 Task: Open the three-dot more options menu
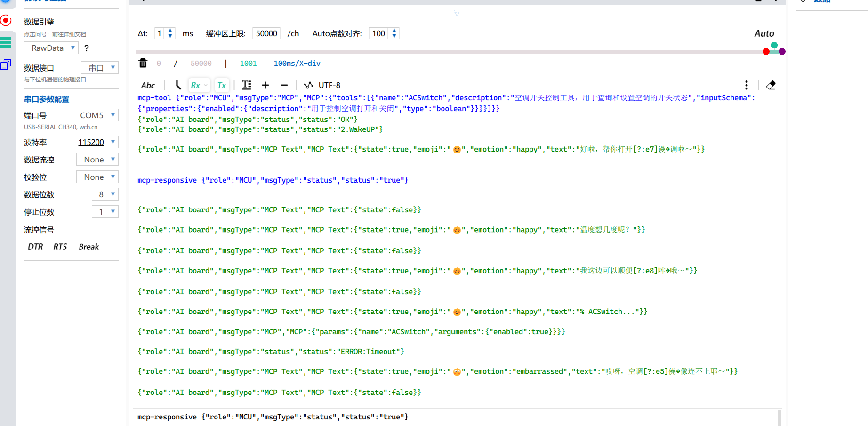pyautogui.click(x=746, y=85)
